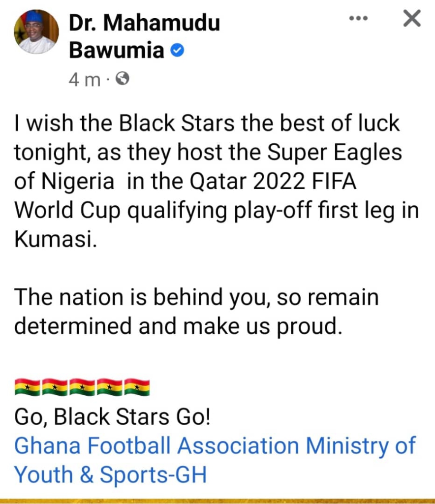Close the post with the X icon
Viewport: 435px width, 504px height.
[x=411, y=19]
